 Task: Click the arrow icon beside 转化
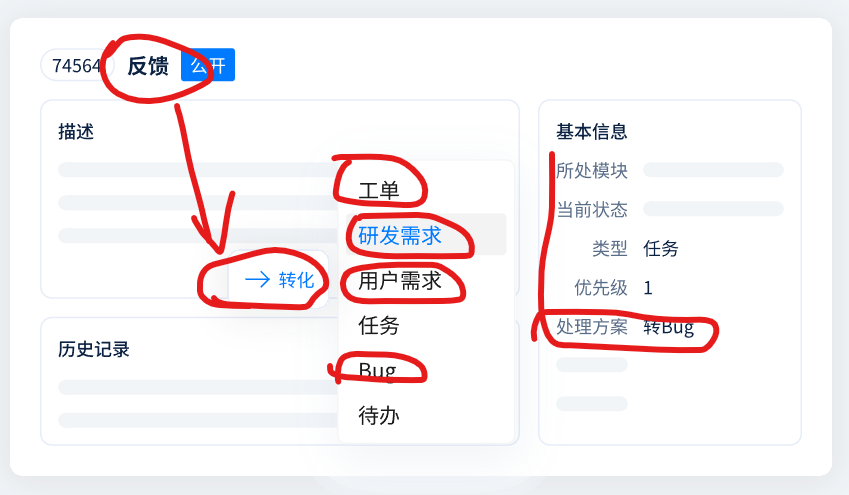257,280
